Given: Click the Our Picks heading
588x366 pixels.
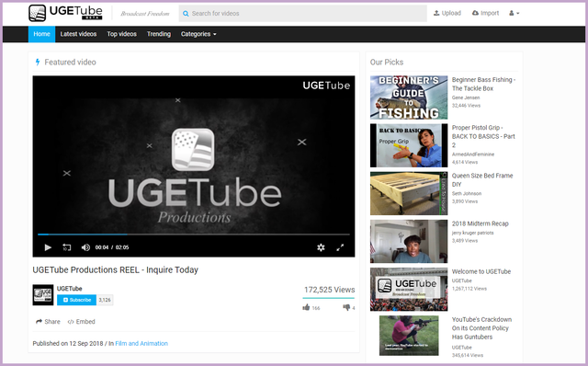Looking at the screenshot, I should 387,63.
